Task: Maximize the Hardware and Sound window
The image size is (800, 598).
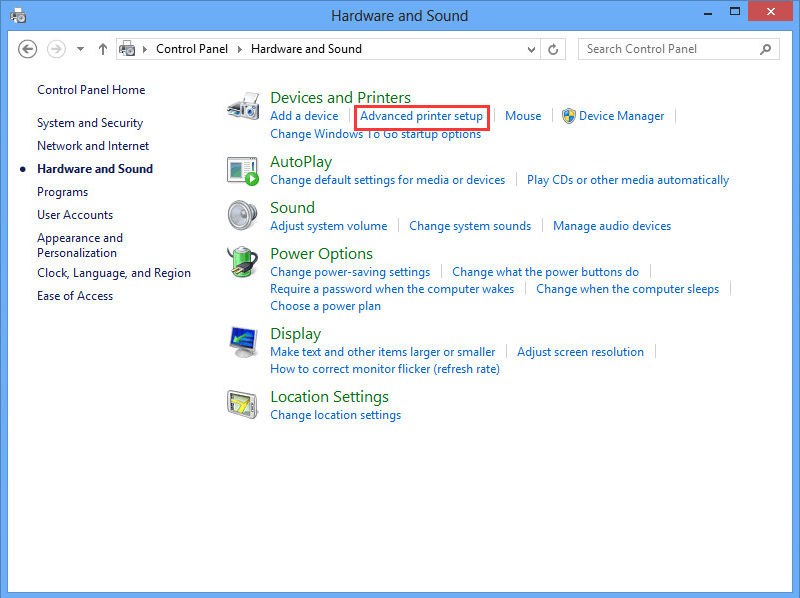Action: [x=735, y=11]
